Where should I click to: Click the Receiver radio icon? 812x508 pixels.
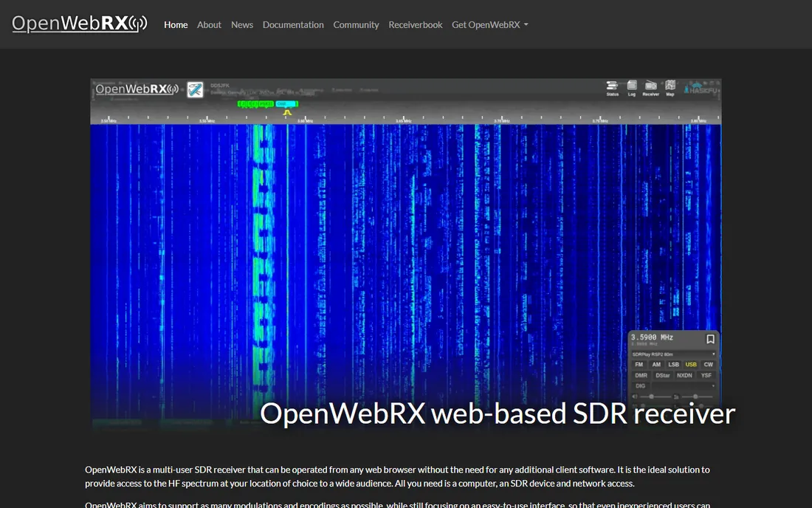pyautogui.click(x=651, y=88)
